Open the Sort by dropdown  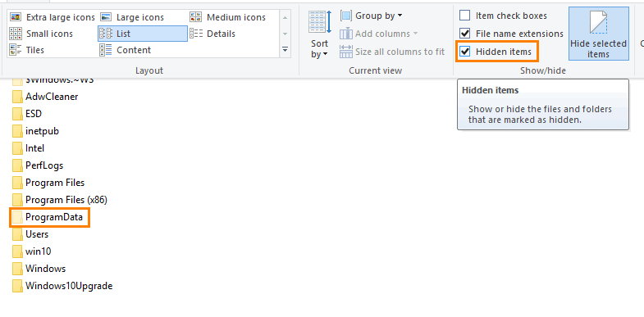click(x=319, y=35)
